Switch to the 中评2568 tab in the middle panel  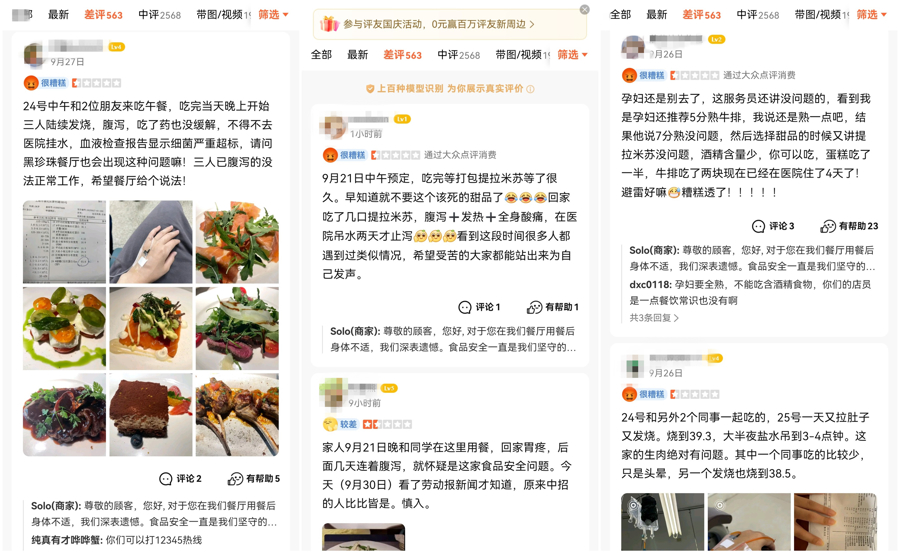(x=459, y=55)
